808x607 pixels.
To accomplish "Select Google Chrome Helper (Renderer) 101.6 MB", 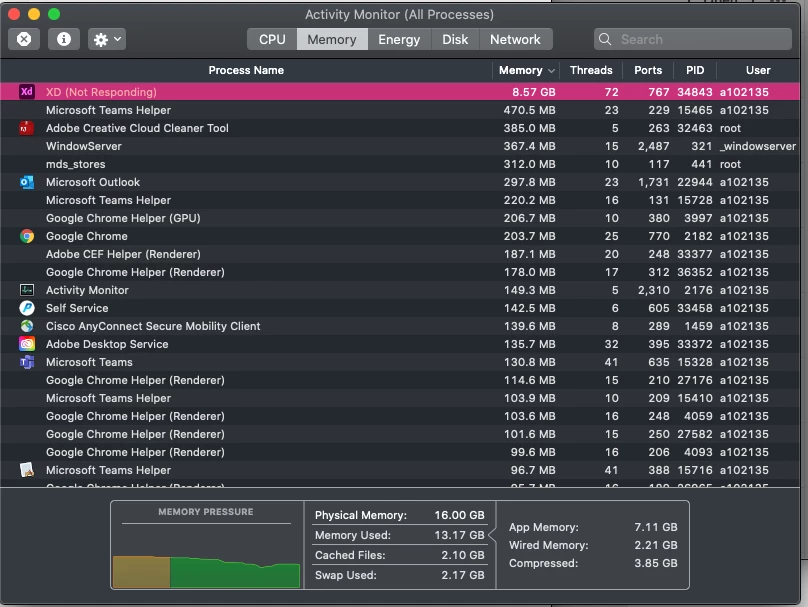I will (400, 434).
